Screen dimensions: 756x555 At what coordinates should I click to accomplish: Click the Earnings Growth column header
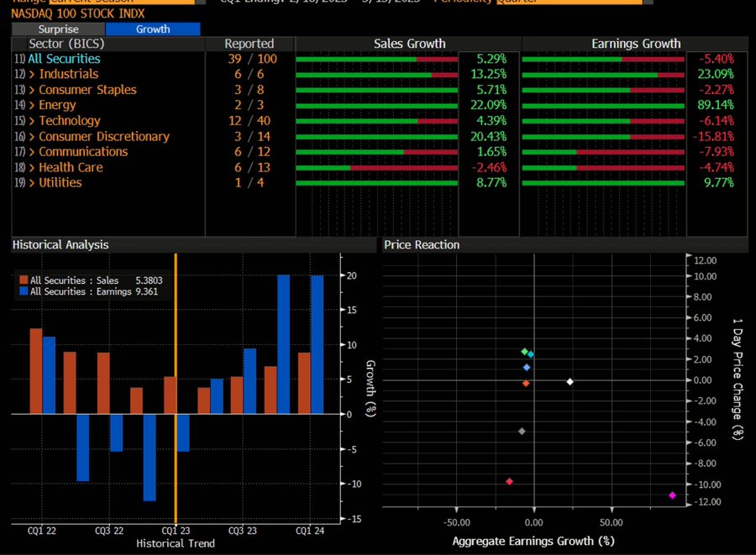(636, 44)
